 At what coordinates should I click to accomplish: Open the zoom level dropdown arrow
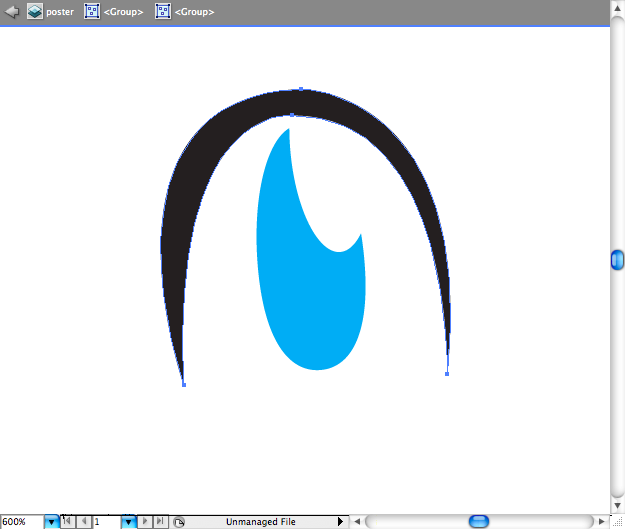click(51, 522)
